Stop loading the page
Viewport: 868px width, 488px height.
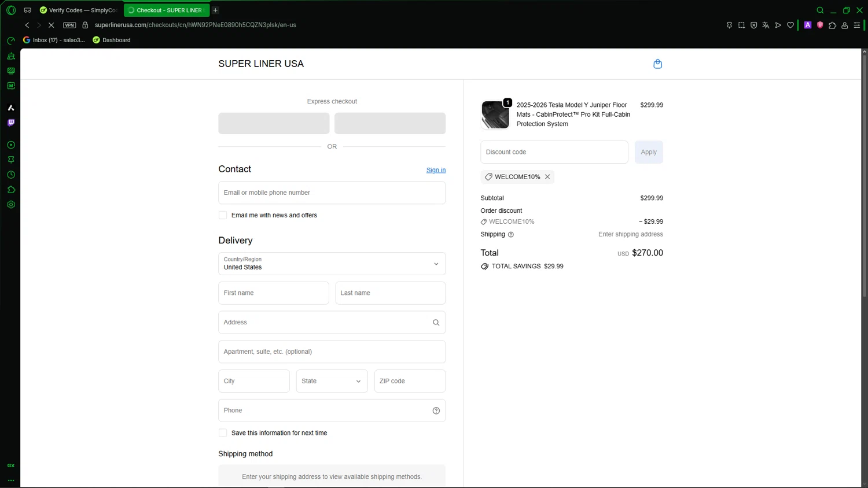pos(51,25)
